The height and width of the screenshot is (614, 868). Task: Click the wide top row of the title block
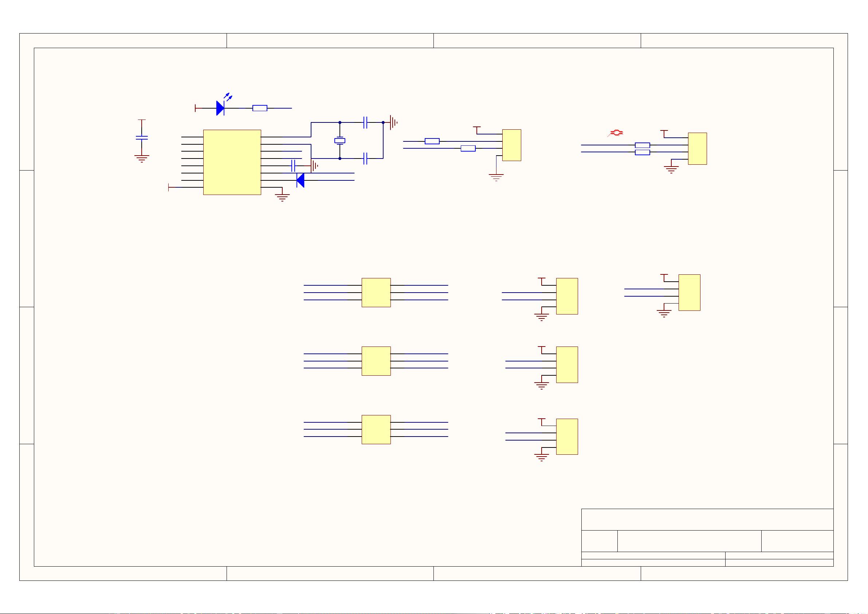[x=707, y=519]
